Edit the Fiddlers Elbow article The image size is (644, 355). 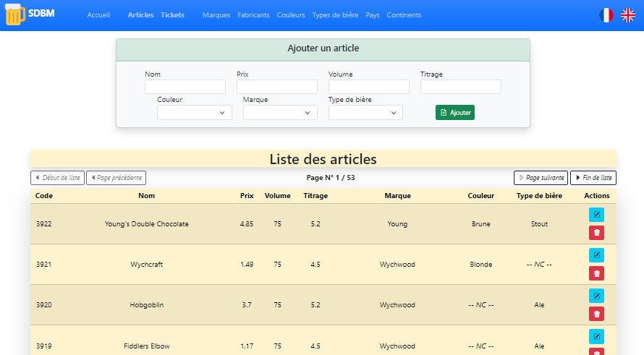[x=596, y=336]
